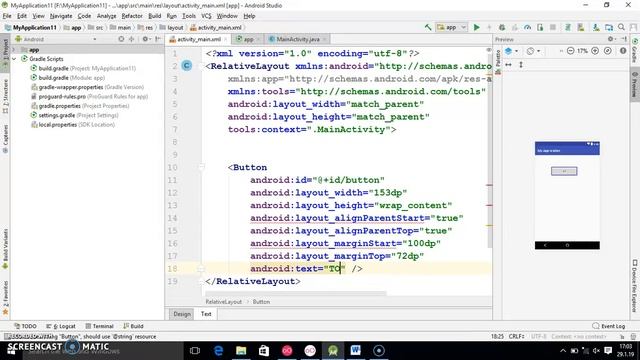Open the Android Profiler gauge icon
Viewport: 640px width, 360px height.
click(x=527, y=27)
